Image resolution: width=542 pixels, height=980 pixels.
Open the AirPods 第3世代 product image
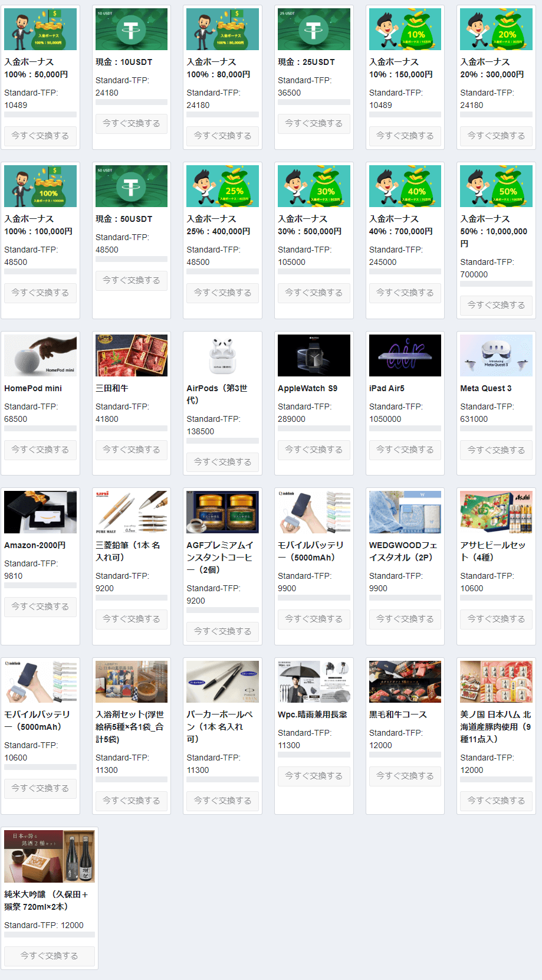(222, 355)
